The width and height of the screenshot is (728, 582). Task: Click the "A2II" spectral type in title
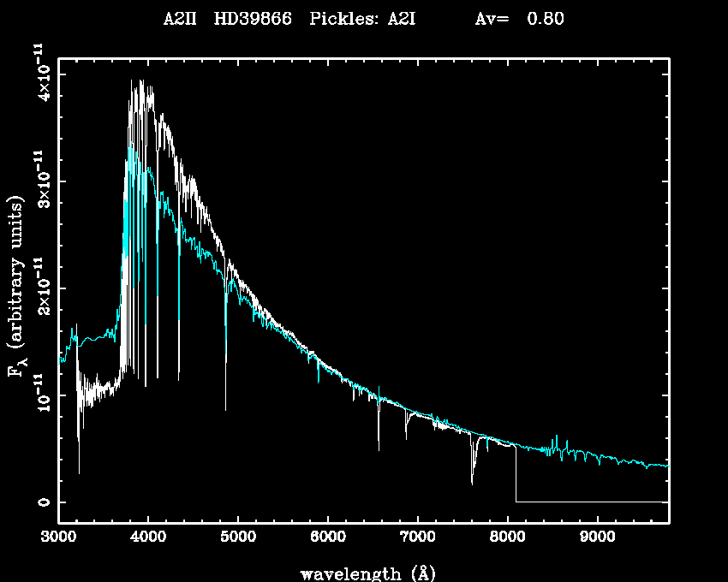click(178, 19)
